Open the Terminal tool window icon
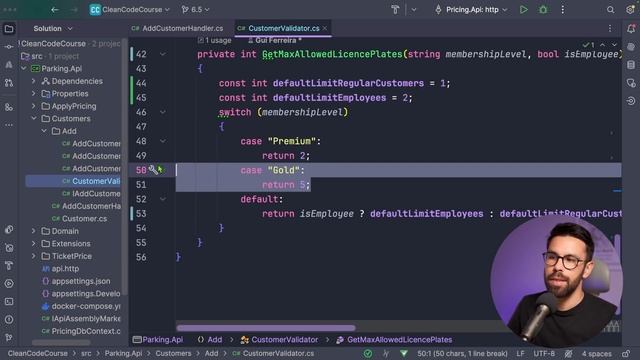 tap(9, 302)
